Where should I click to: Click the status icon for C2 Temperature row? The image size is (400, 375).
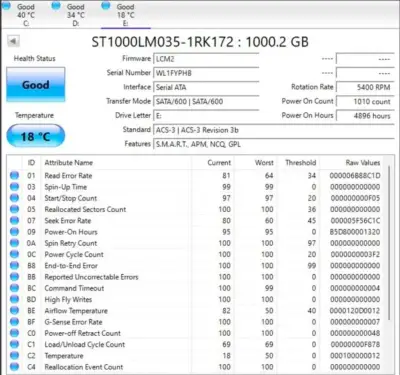click(14, 356)
